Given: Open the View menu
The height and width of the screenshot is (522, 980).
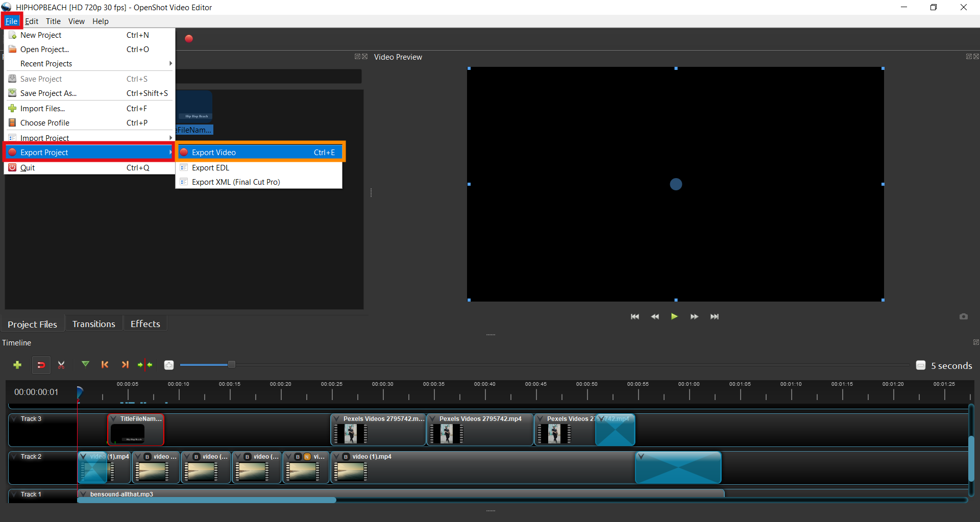Looking at the screenshot, I should tap(77, 21).
